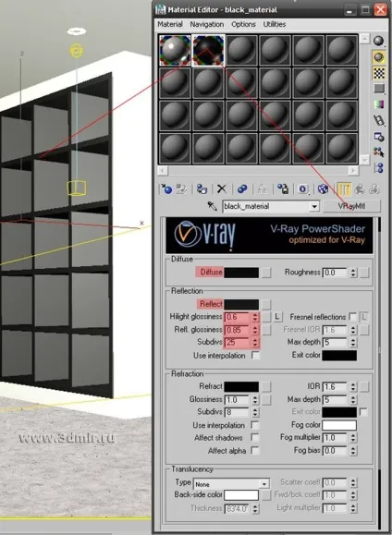Open the Diffuse color swatch

pyautogui.click(x=241, y=273)
